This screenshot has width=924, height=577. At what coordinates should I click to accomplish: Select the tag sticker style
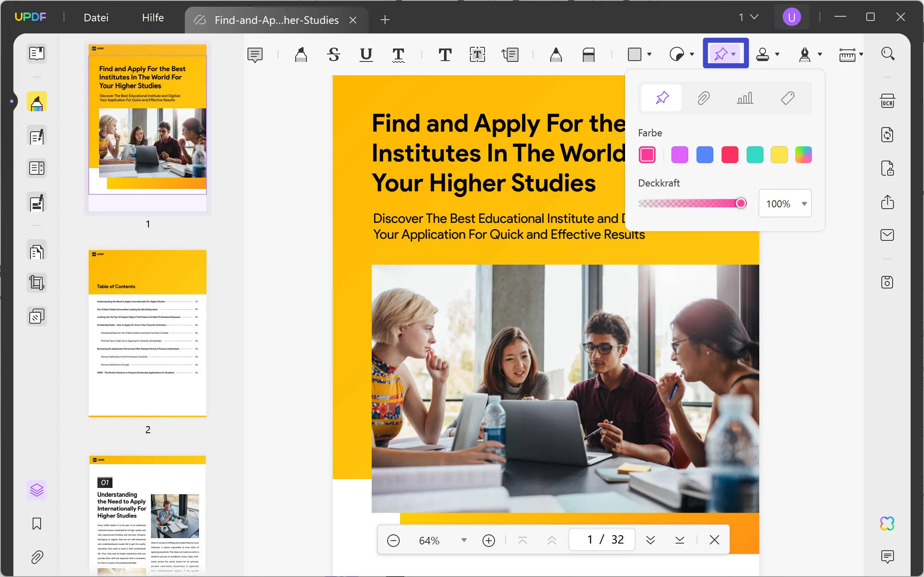788,98
